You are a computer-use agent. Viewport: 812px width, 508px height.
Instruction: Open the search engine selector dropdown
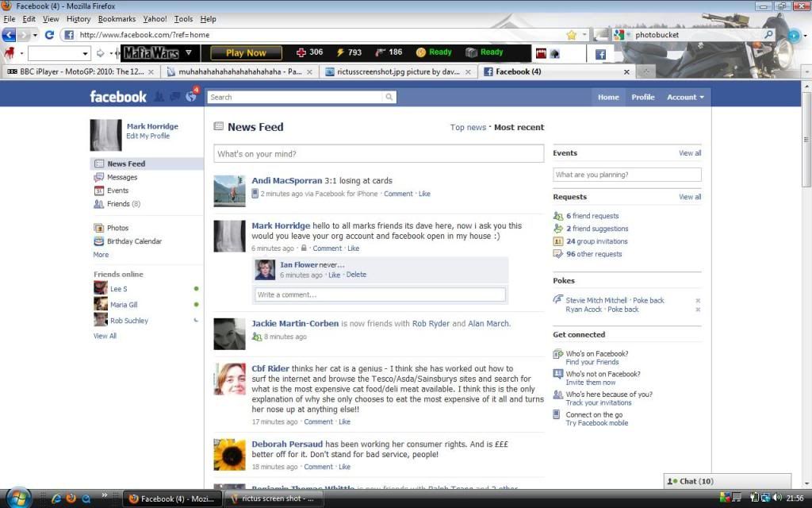pyautogui.click(x=628, y=35)
